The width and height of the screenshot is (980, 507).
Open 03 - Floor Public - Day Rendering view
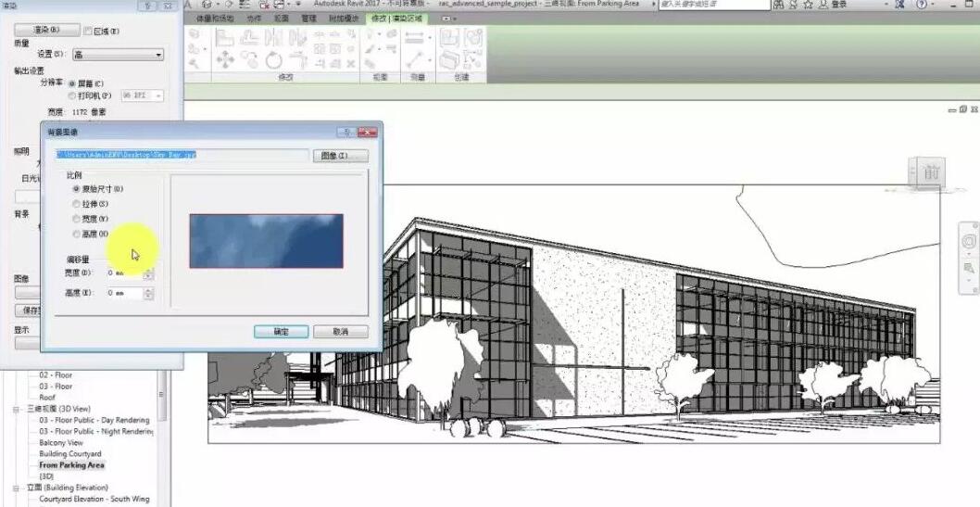[x=94, y=420]
